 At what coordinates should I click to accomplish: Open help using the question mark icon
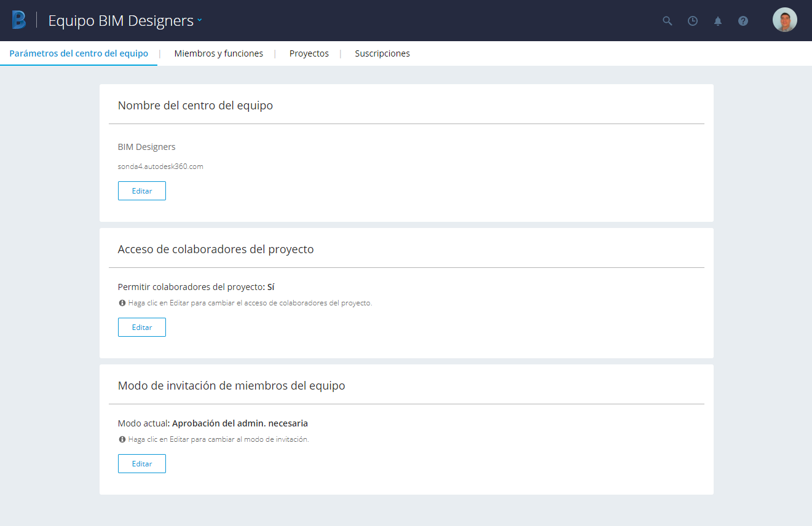click(x=743, y=21)
